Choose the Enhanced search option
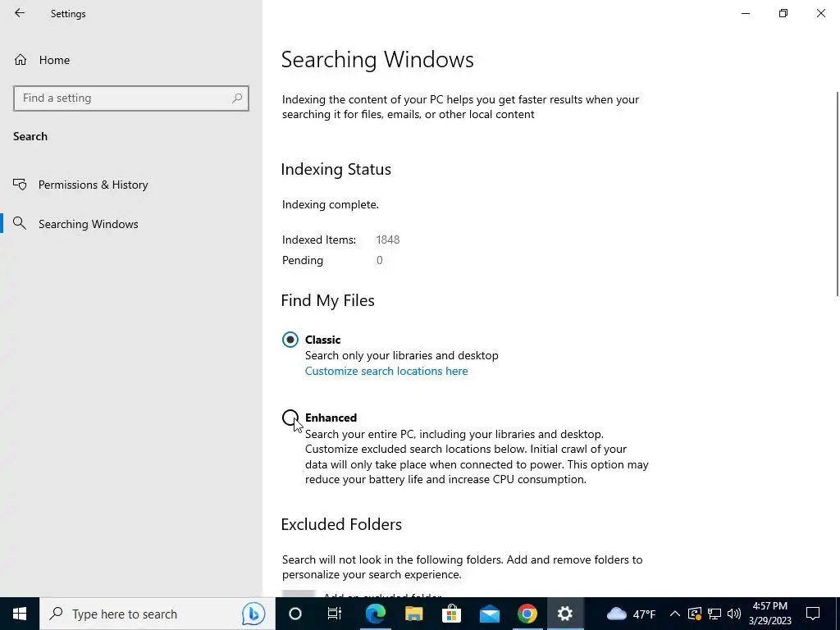Image resolution: width=840 pixels, height=630 pixels. click(x=290, y=418)
